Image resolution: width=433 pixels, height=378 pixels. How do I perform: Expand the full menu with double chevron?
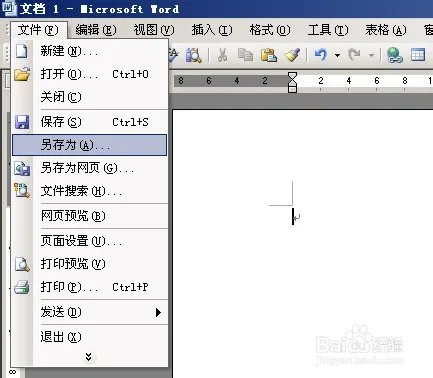coord(88,357)
